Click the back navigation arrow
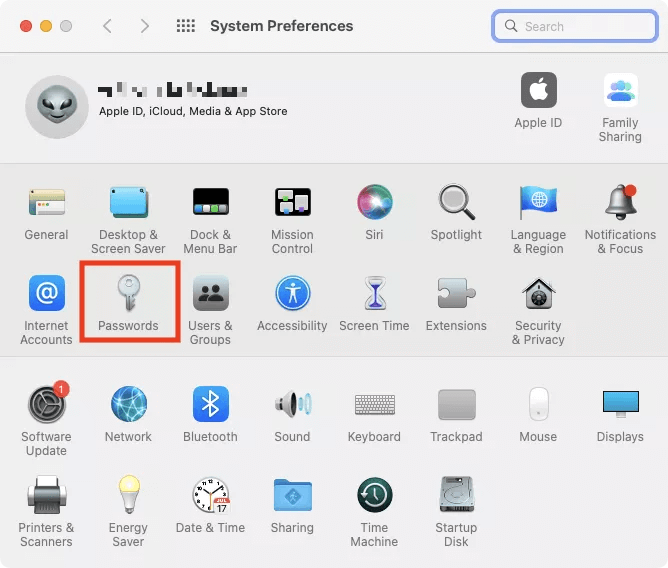 tap(108, 27)
